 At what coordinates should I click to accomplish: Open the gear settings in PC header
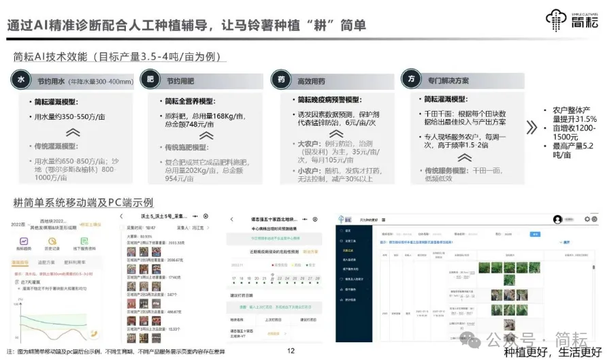click(x=587, y=219)
